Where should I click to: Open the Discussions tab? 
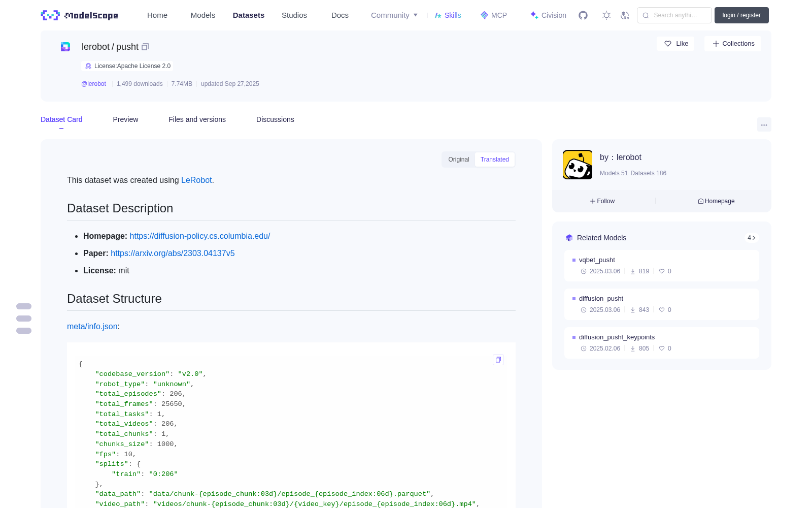coord(275,119)
